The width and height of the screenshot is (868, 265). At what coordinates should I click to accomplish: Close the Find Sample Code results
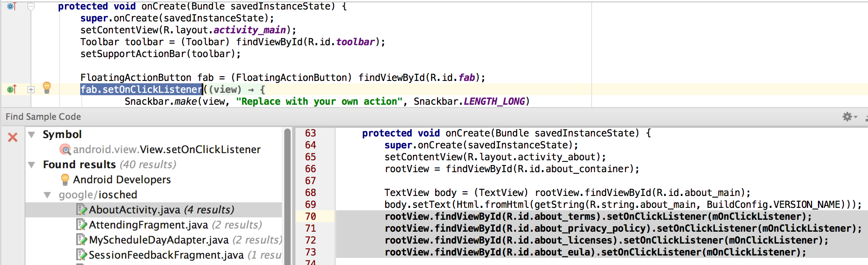point(13,137)
